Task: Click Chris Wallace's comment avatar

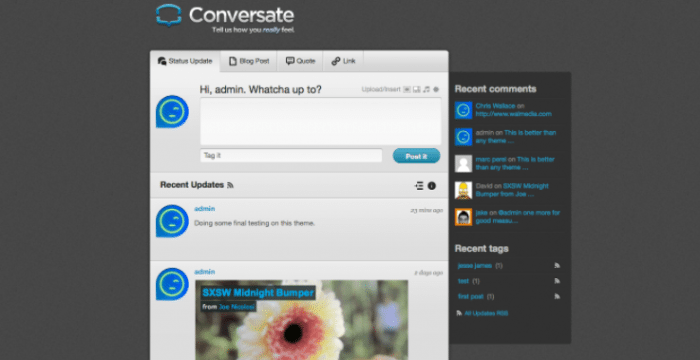Action: click(463, 110)
